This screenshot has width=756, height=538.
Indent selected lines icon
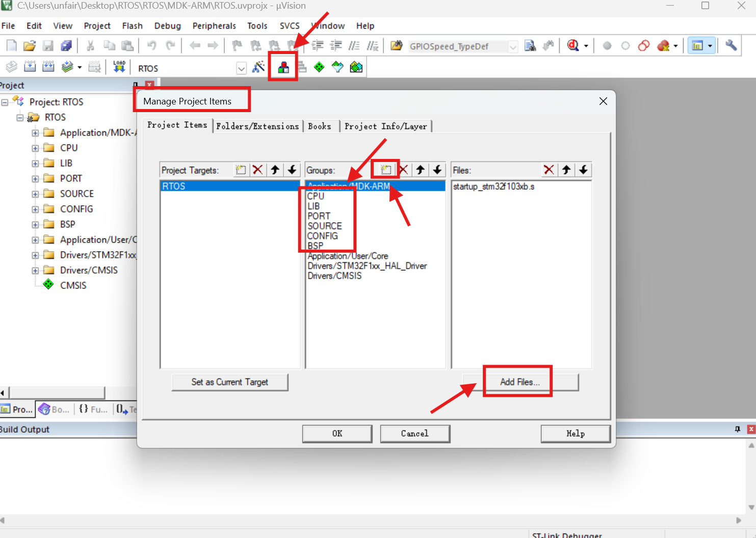click(318, 46)
